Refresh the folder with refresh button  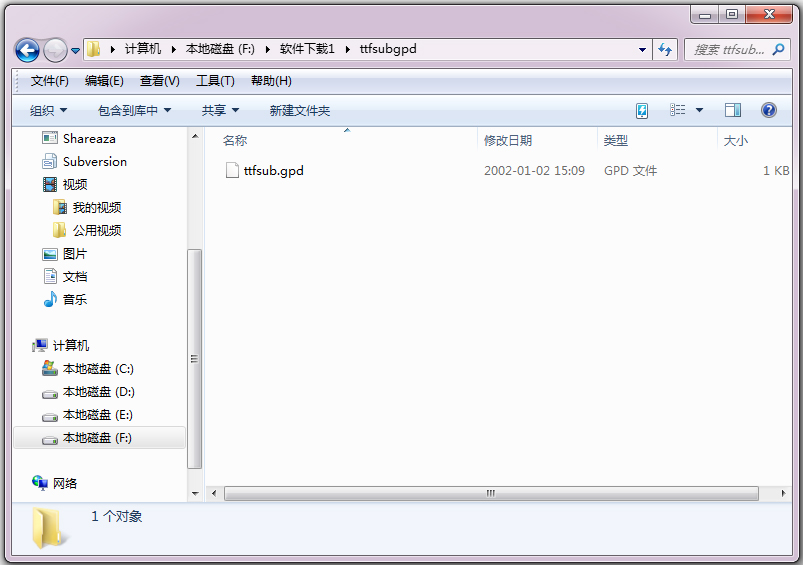pos(665,50)
